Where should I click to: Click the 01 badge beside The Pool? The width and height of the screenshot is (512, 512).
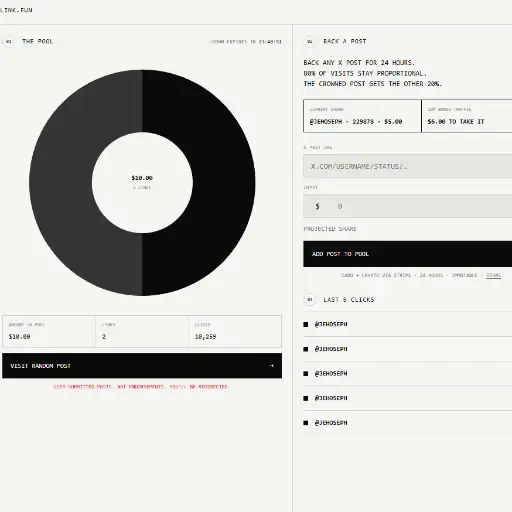tap(9, 42)
